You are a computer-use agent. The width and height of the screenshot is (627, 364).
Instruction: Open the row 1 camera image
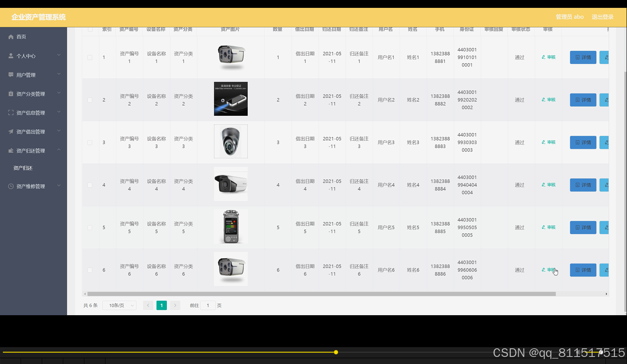pos(231,57)
